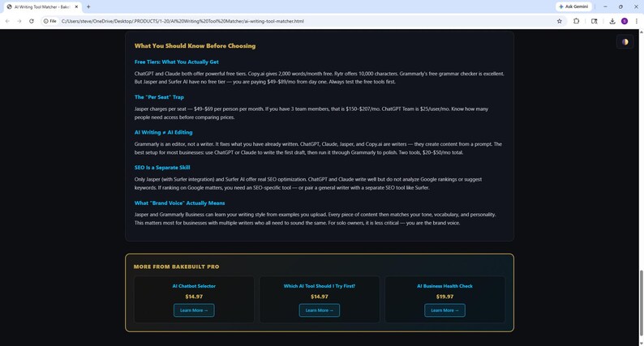Click the AI Chatbot Selector title
The image size is (644, 346).
point(194,286)
